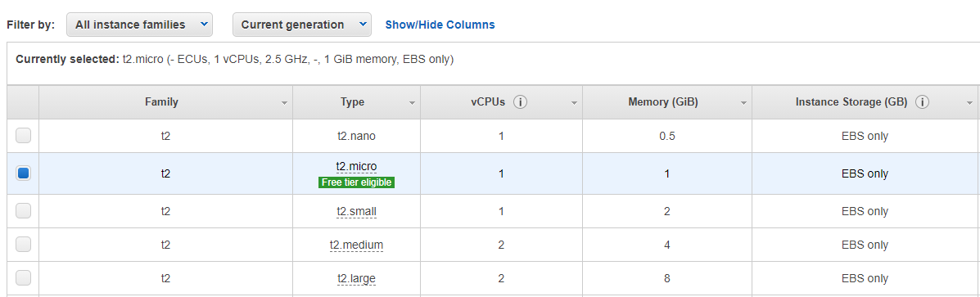Image resolution: width=980 pixels, height=297 pixels.
Task: Open the All instance families dropdown
Action: point(138,25)
